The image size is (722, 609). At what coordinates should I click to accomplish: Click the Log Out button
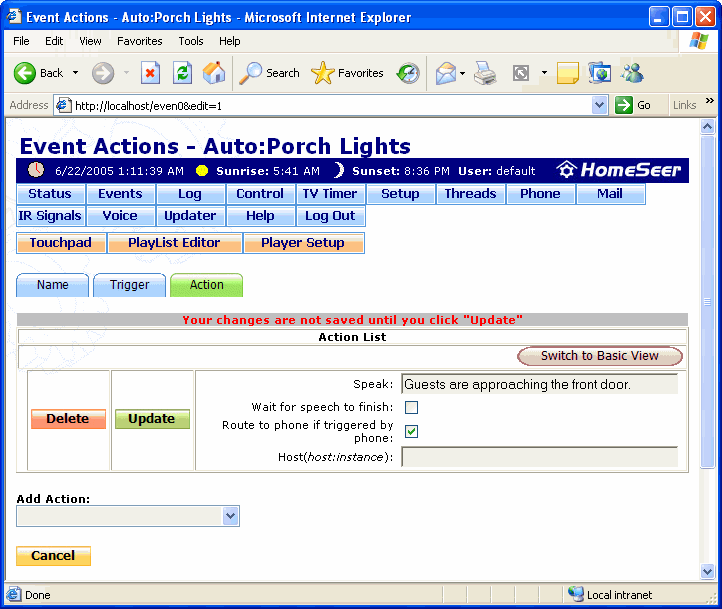click(x=331, y=216)
